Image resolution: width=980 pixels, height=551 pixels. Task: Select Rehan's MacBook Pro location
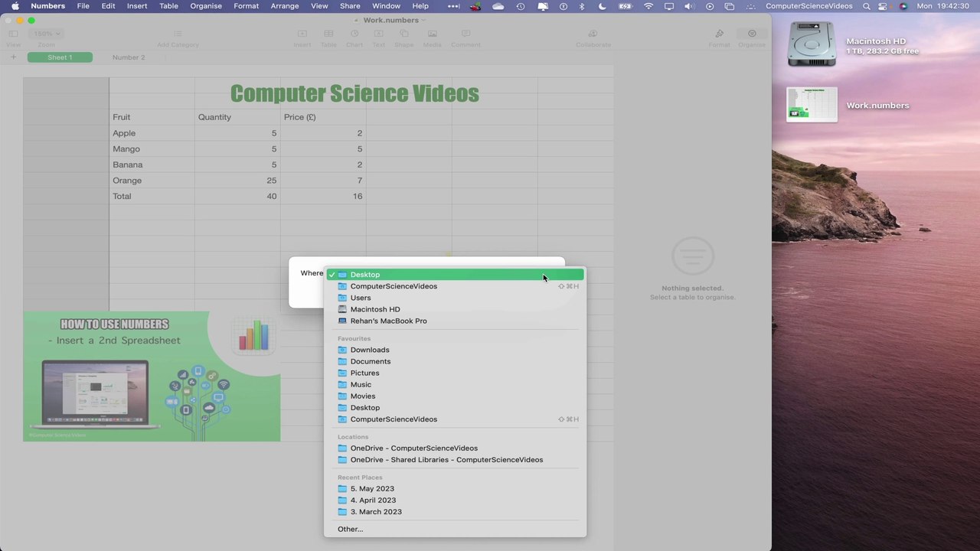[x=456, y=321]
